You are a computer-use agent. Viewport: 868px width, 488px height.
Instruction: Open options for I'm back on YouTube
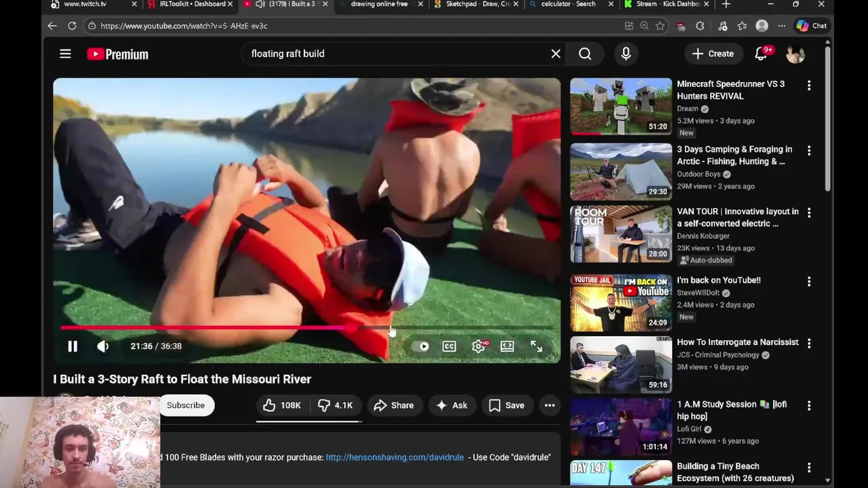(x=809, y=281)
